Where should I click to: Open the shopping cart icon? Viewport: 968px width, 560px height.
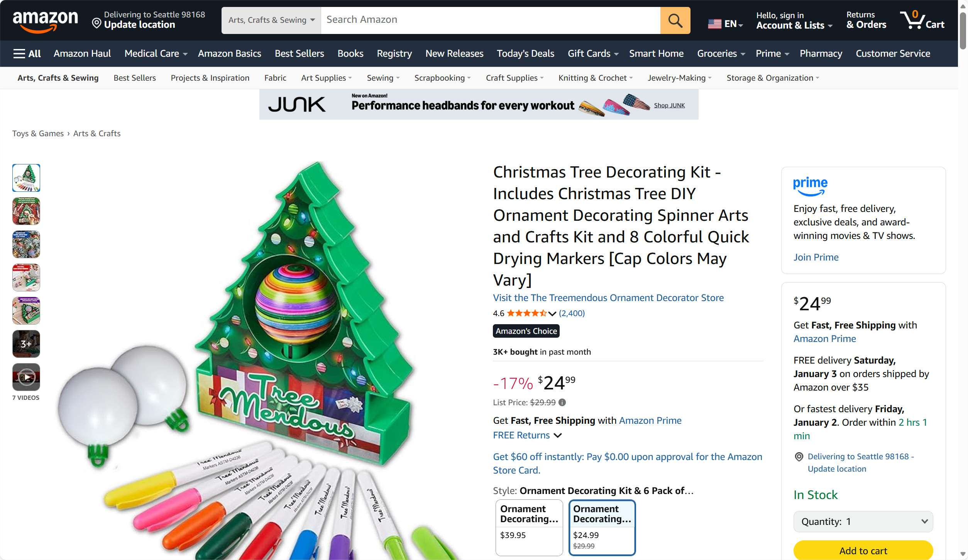pyautogui.click(x=922, y=20)
